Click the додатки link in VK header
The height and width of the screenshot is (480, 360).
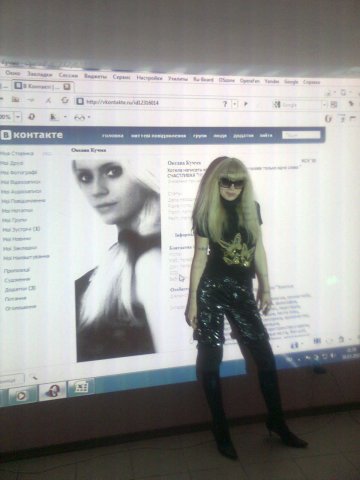coord(243,136)
